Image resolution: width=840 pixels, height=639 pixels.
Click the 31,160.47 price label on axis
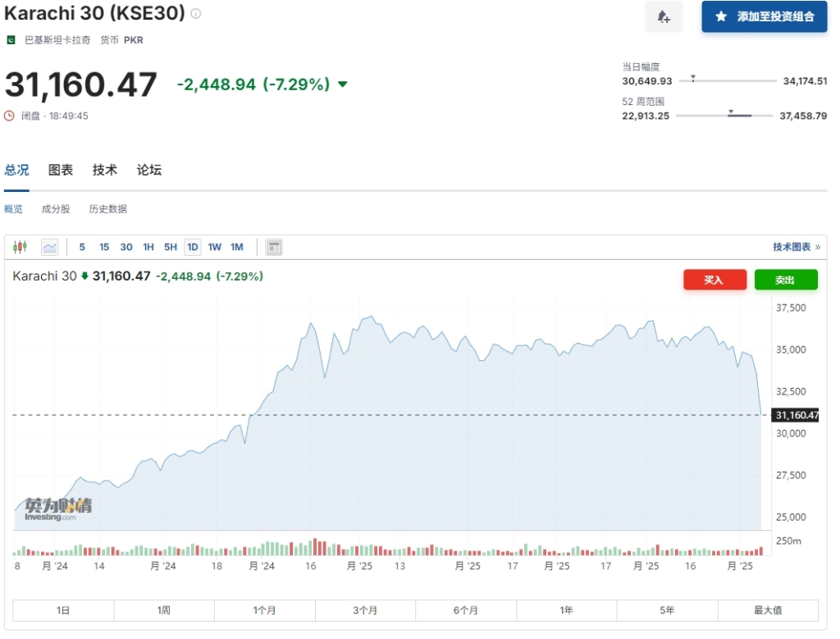(796, 415)
